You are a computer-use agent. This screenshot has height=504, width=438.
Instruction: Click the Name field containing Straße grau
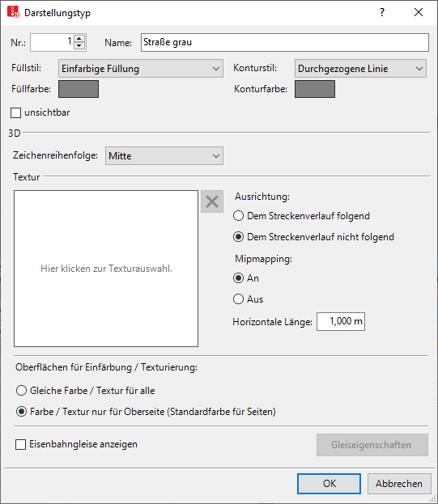[285, 42]
